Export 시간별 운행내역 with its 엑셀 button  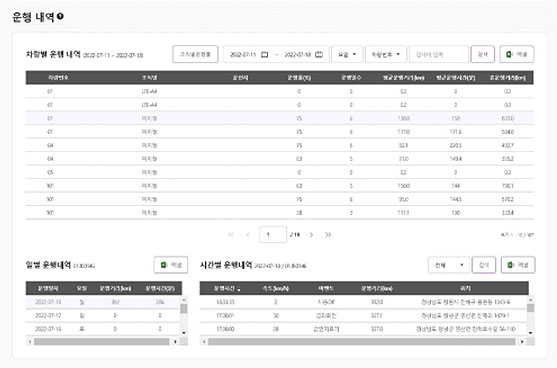518,265
